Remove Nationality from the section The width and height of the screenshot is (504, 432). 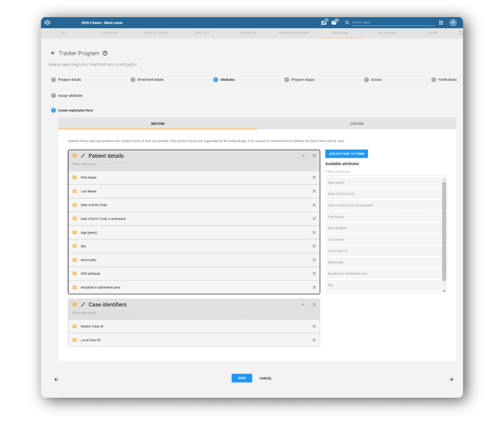coord(314,260)
